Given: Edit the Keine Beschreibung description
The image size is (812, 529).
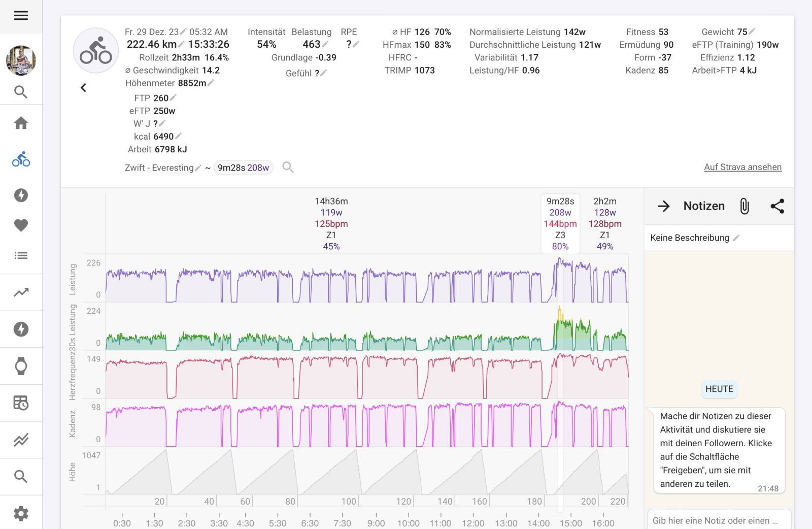Looking at the screenshot, I should click(x=736, y=238).
